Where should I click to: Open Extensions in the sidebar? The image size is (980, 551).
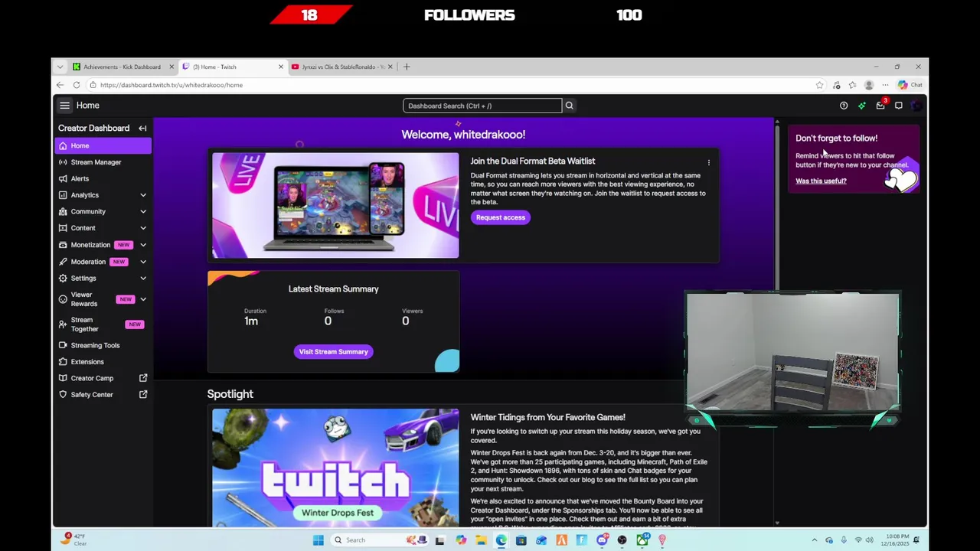click(x=103, y=361)
